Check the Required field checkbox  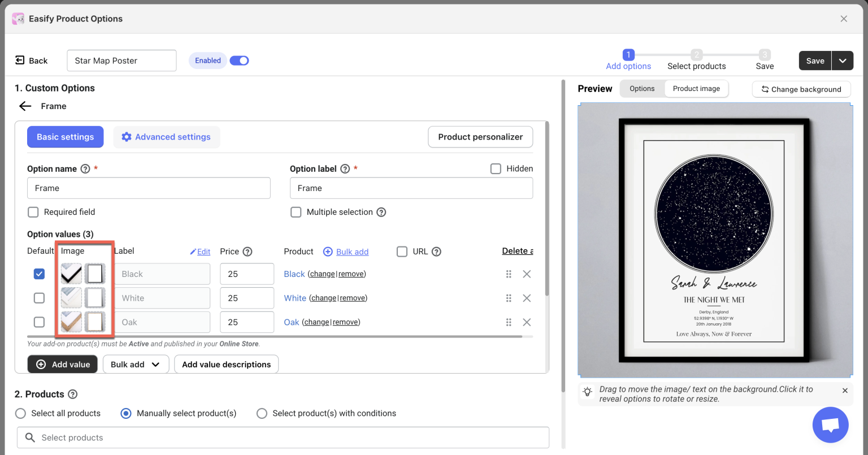tap(33, 212)
